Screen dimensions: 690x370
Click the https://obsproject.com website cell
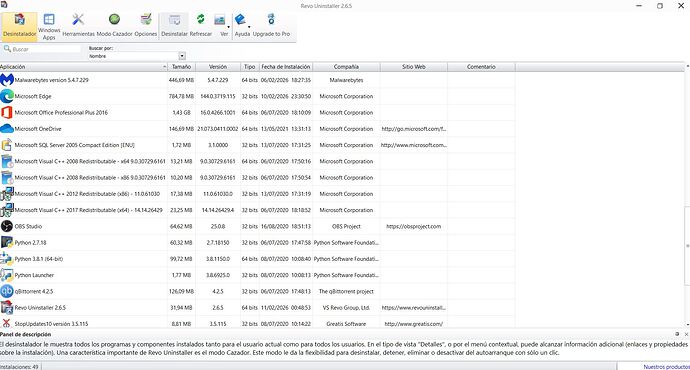[x=414, y=227]
